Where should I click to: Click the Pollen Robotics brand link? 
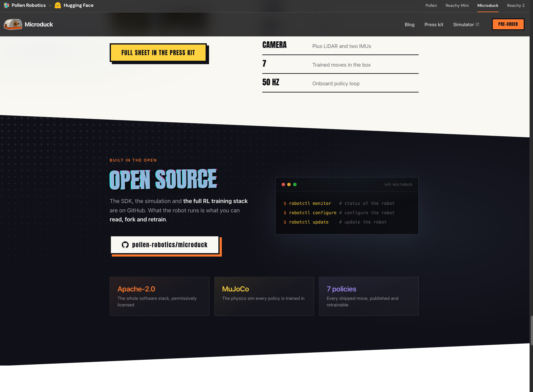pyautogui.click(x=25, y=5)
